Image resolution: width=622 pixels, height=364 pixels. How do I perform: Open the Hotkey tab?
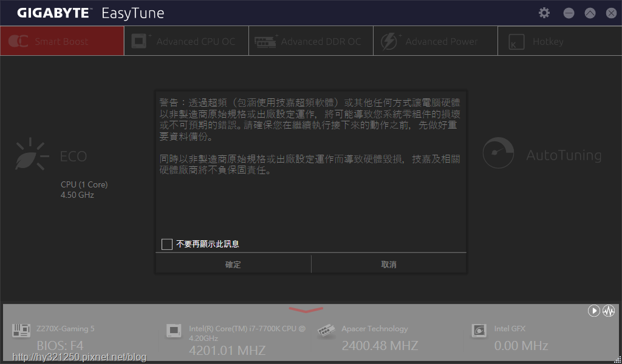pyautogui.click(x=559, y=41)
